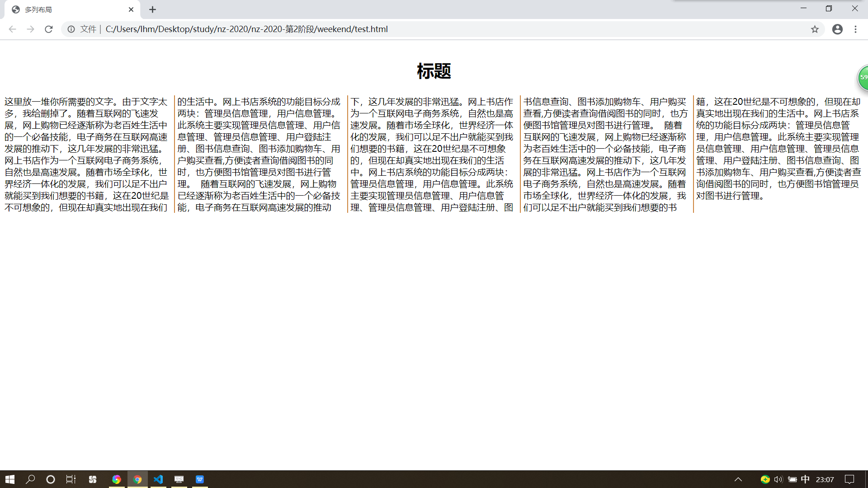Screen dimensions: 868x488
Task: Open the notification action center
Action: [x=849, y=479]
